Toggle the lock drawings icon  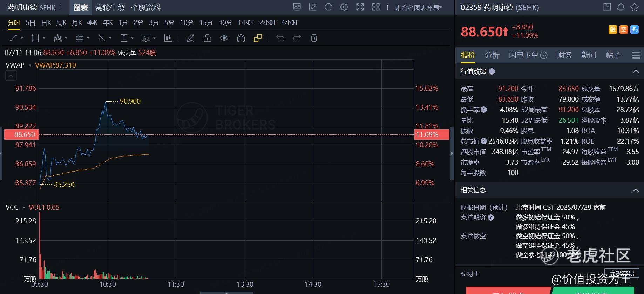click(207, 38)
